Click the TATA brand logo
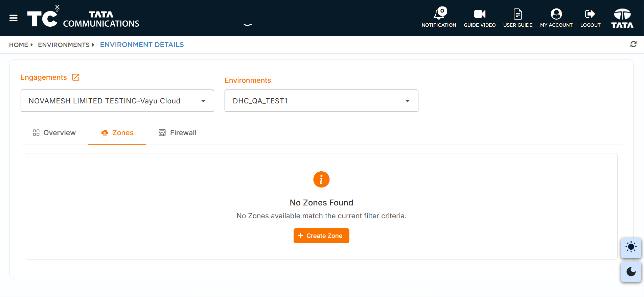This screenshot has width=644, height=297. [x=622, y=18]
